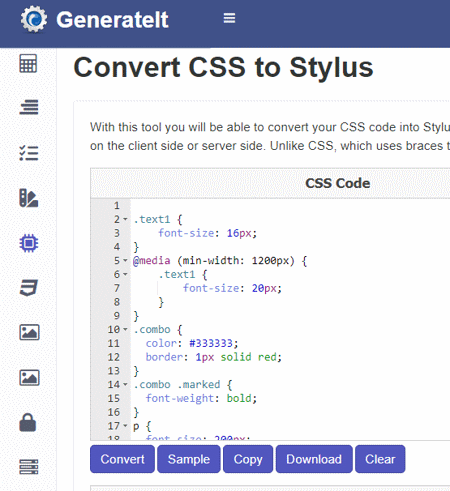This screenshot has height=491, width=450.
Task: Click the Convert button
Action: [x=122, y=459]
